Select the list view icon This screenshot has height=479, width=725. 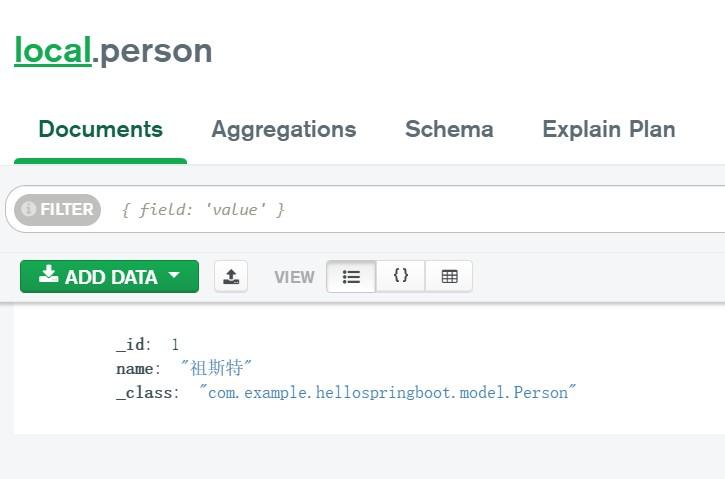point(351,277)
